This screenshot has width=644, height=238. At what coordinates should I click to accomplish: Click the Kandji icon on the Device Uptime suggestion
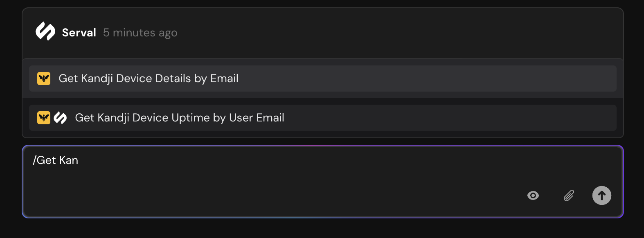(x=43, y=117)
